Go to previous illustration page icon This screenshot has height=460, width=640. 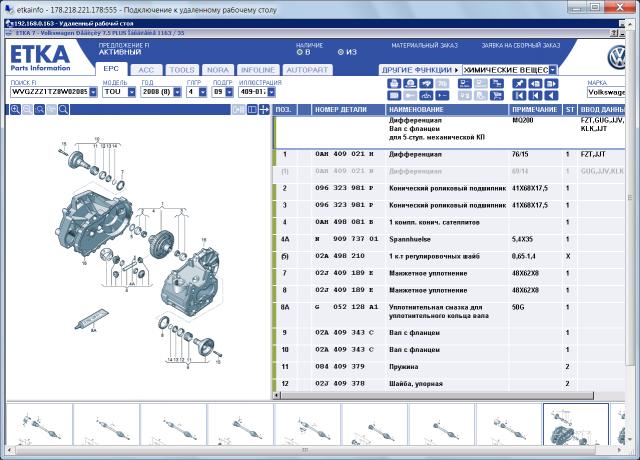[535, 84]
